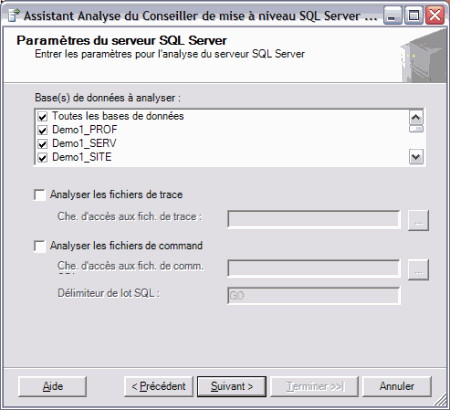Cancel the wizard with Annuler
The width and height of the screenshot is (450, 410).
(x=397, y=387)
